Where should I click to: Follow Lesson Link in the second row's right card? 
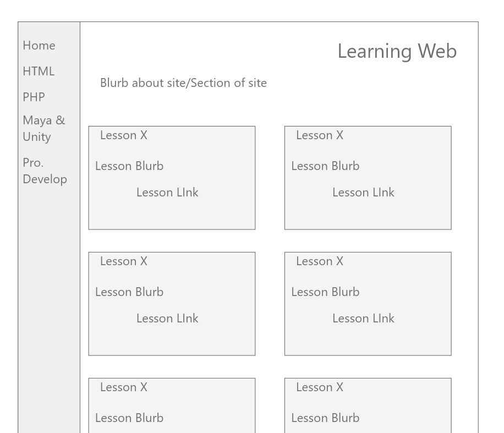[363, 319]
